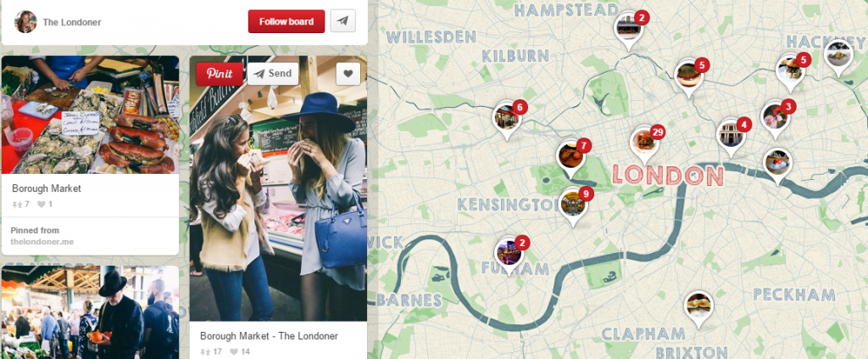Open the map pin with 7 badge
This screenshot has height=359, width=868.
coord(571,158)
